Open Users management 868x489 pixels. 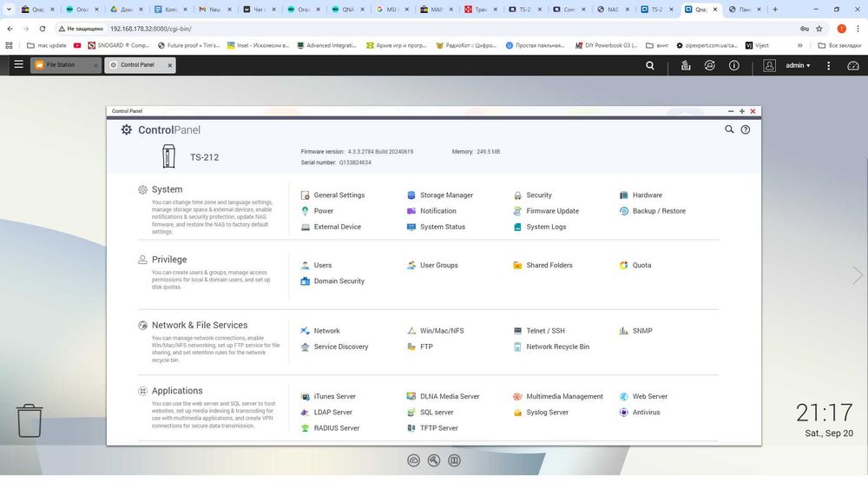click(x=316, y=265)
